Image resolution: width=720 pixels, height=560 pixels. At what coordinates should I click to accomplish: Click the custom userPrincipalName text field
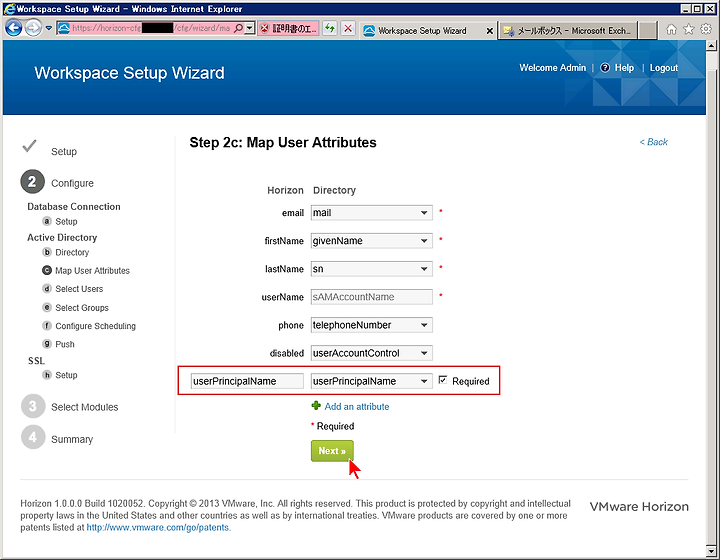247,381
